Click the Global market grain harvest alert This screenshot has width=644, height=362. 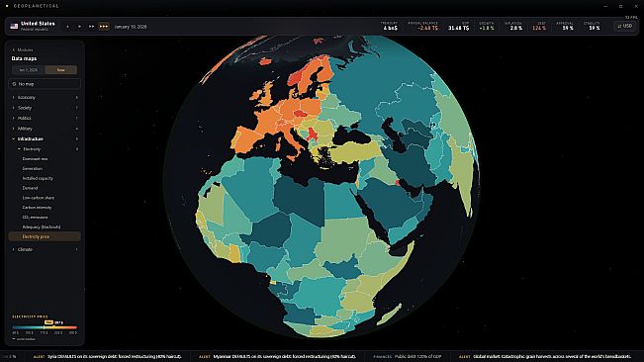point(545,357)
